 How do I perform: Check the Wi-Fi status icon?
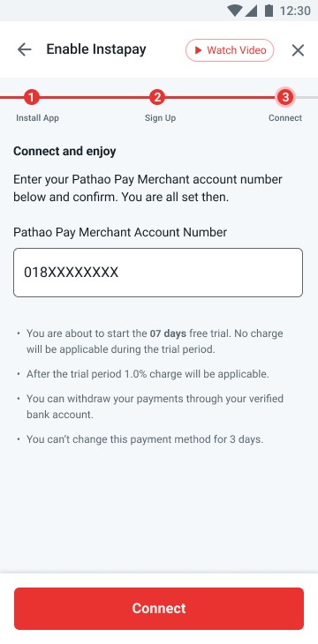tap(234, 11)
